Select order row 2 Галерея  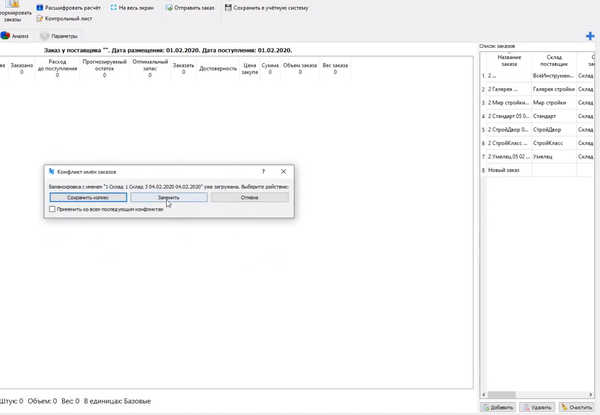538,89
